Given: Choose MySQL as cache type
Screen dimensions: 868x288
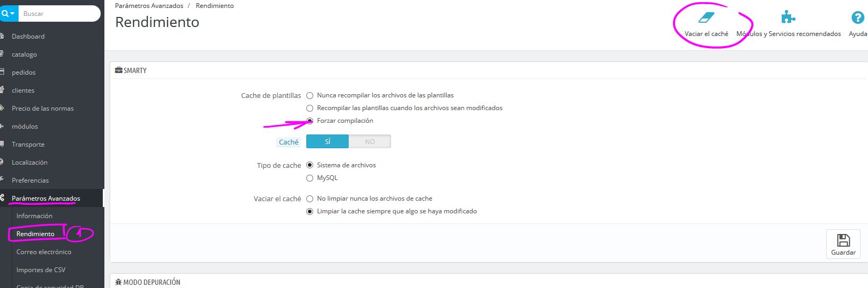Looking at the screenshot, I should 310,178.
